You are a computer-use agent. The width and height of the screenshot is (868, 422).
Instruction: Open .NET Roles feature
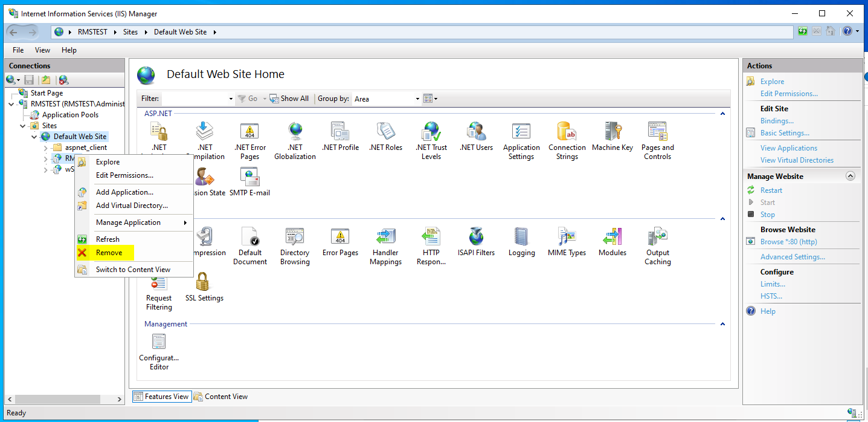pyautogui.click(x=385, y=136)
